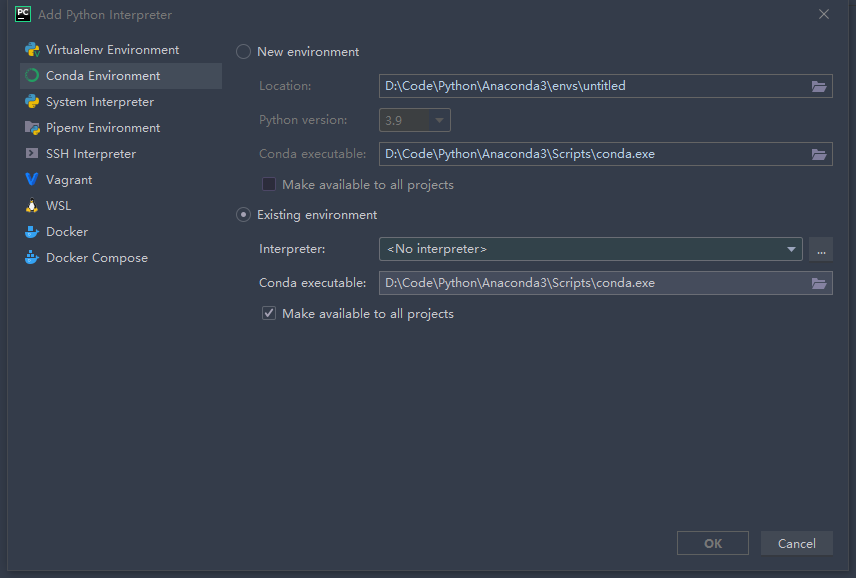This screenshot has height=578, width=856.
Task: Click the Pipenv Environment folder icon
Action: (x=32, y=128)
